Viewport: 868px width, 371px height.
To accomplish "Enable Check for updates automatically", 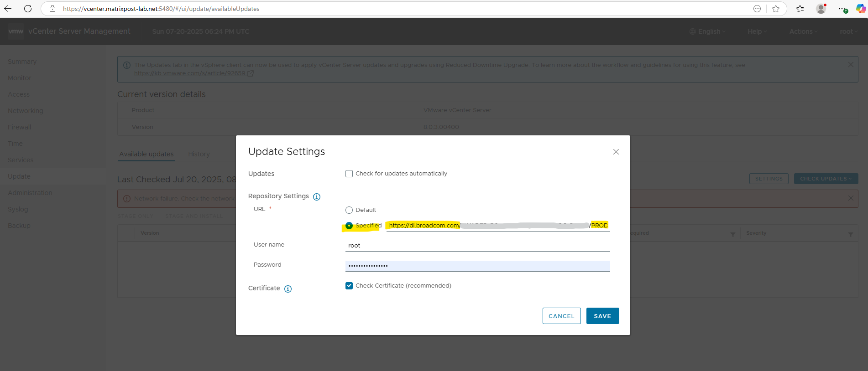I will (349, 174).
